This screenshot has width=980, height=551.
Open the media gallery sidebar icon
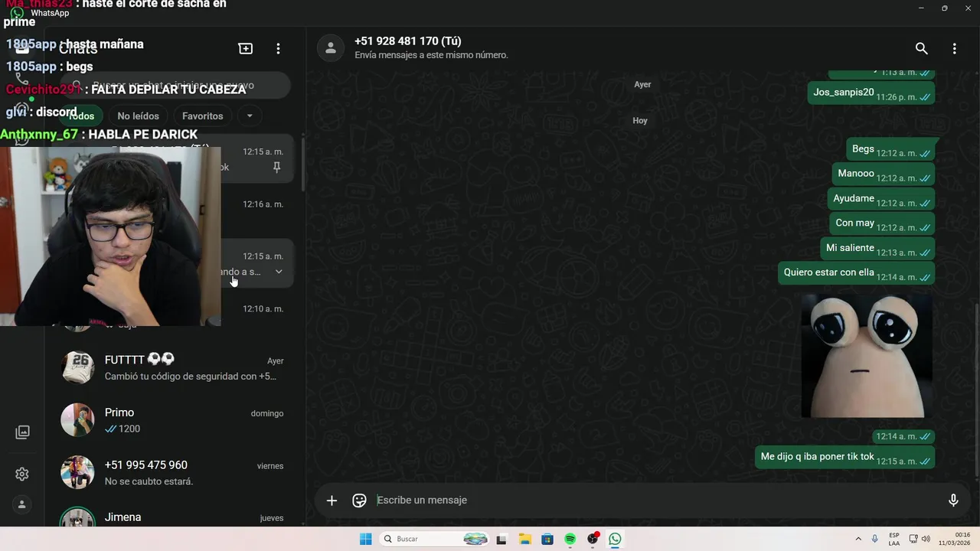(x=22, y=432)
